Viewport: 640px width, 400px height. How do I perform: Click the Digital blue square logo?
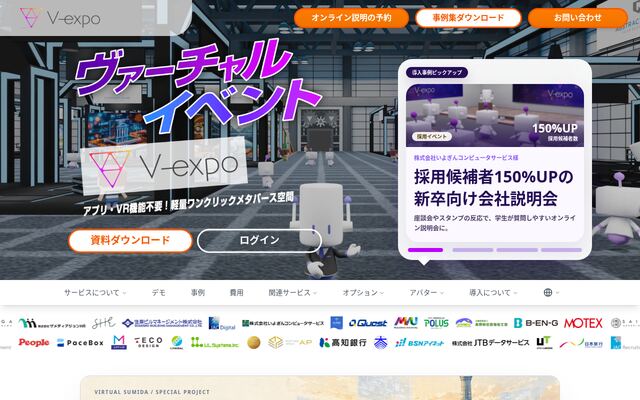point(222,323)
